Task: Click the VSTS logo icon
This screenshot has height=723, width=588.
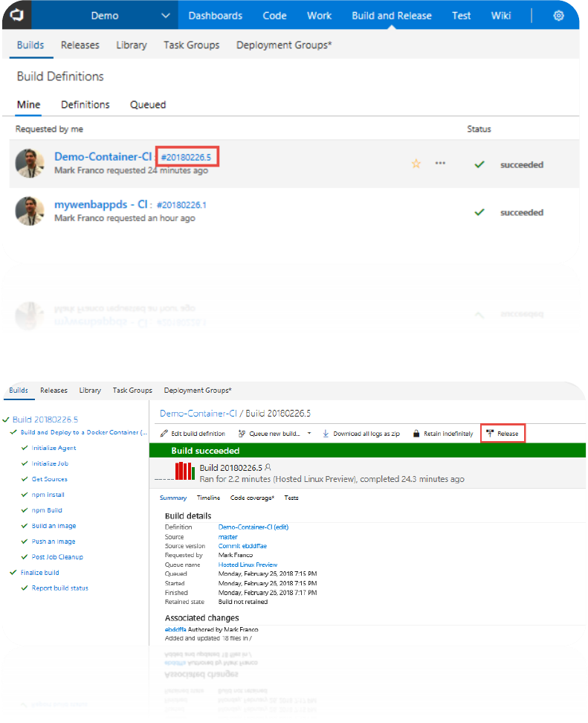Action: (17, 15)
